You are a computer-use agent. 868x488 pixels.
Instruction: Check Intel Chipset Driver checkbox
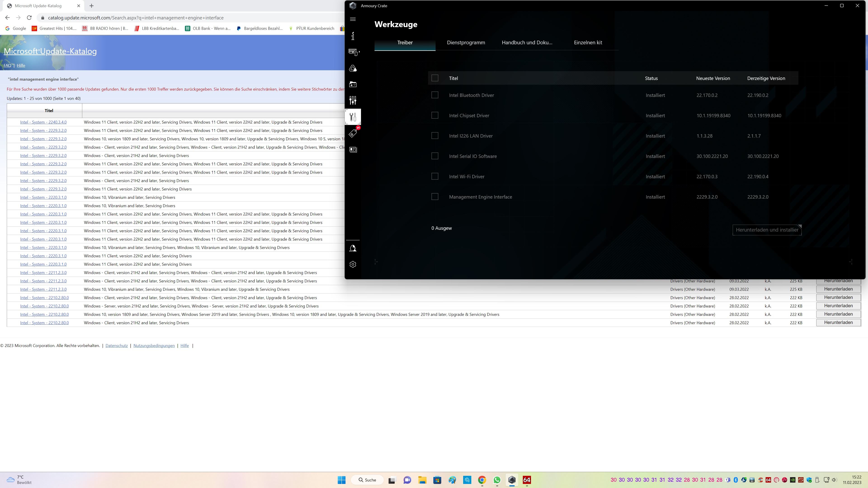pos(435,115)
